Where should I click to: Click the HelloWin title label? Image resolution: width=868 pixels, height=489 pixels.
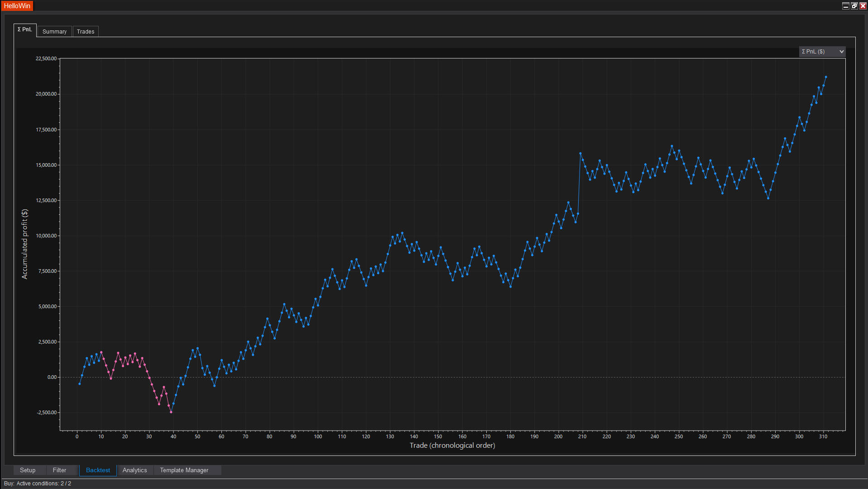point(17,6)
